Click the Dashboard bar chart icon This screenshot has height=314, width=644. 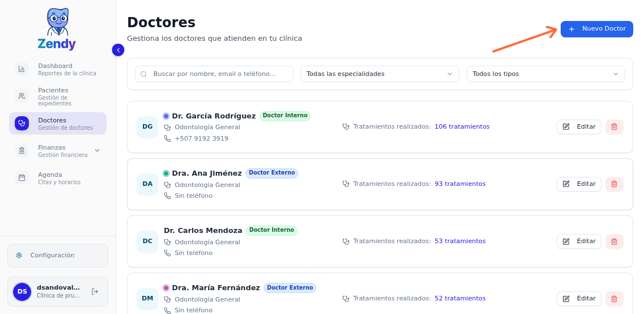[22, 69]
